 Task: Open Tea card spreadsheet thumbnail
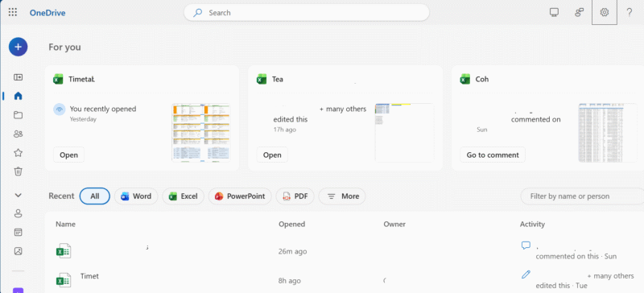point(404,133)
